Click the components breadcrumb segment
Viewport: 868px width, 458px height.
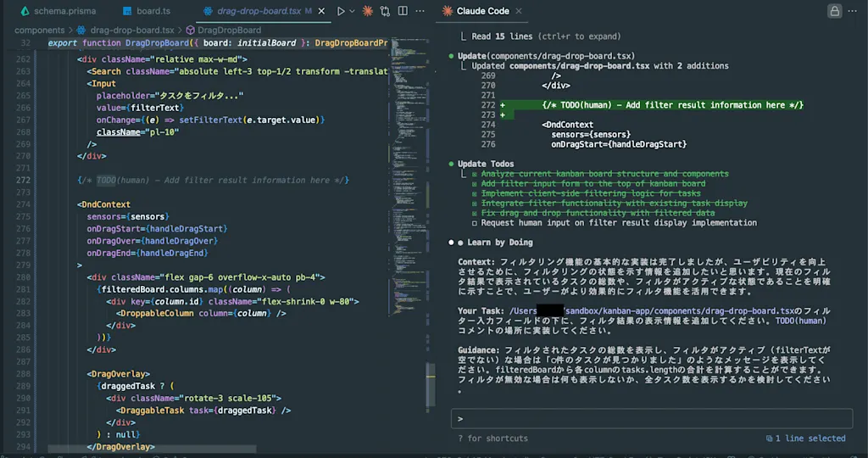coord(39,30)
